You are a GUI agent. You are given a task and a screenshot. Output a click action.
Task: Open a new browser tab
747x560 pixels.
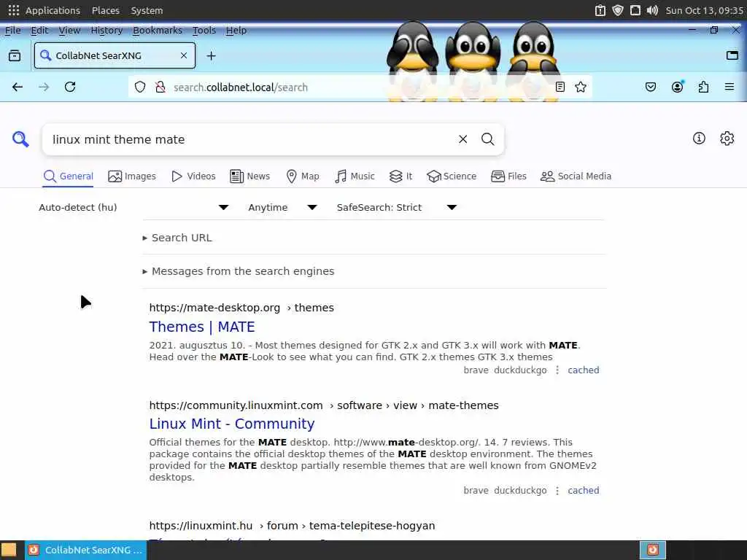click(x=211, y=56)
